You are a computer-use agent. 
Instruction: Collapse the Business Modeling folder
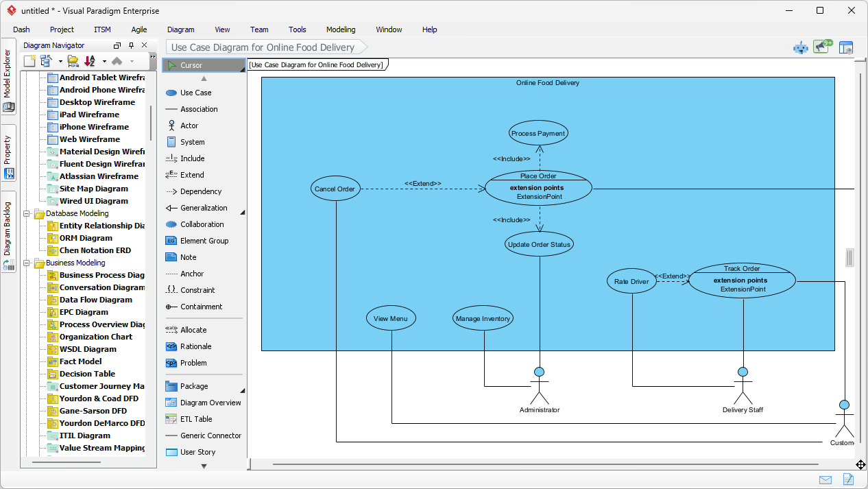[27, 263]
